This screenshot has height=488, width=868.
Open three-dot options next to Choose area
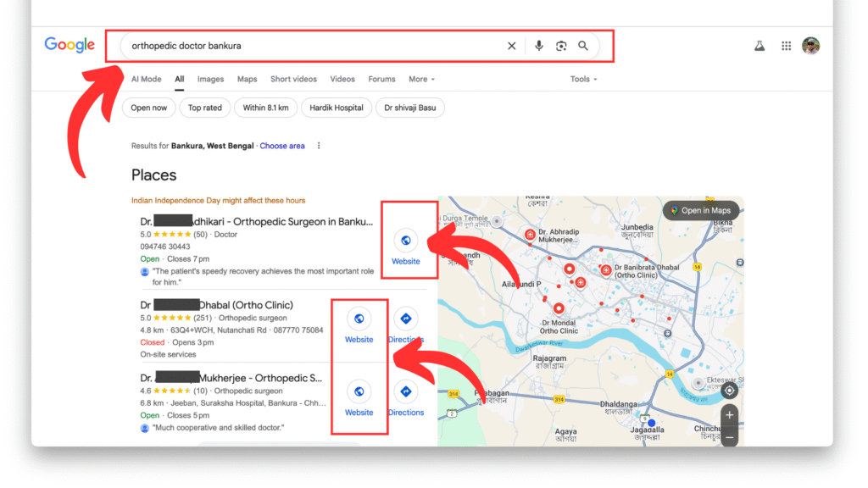pos(319,146)
